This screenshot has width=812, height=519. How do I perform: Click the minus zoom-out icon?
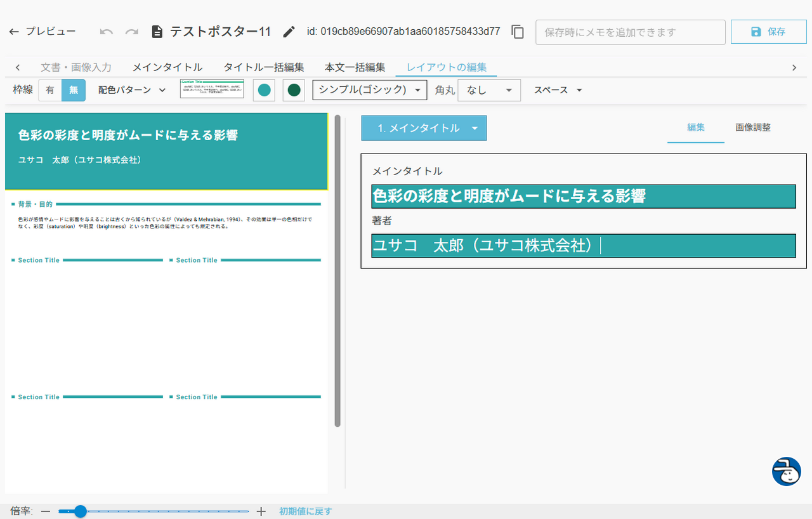click(x=46, y=511)
